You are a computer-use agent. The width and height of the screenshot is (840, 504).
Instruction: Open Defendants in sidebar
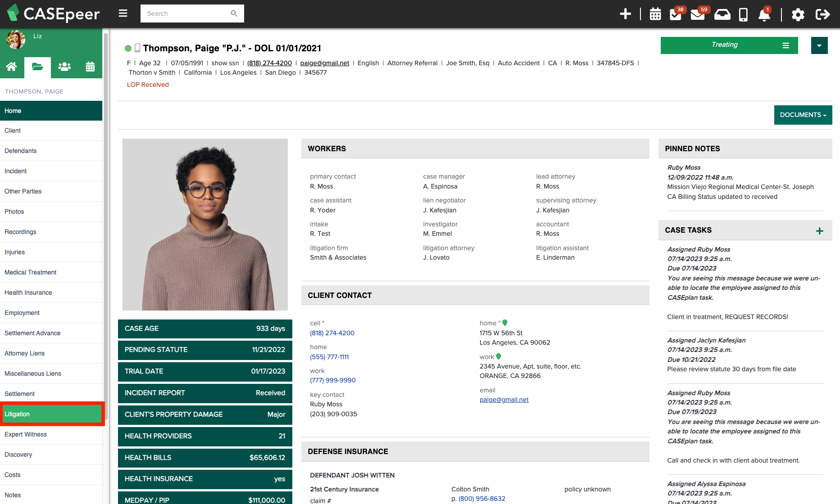[51, 151]
